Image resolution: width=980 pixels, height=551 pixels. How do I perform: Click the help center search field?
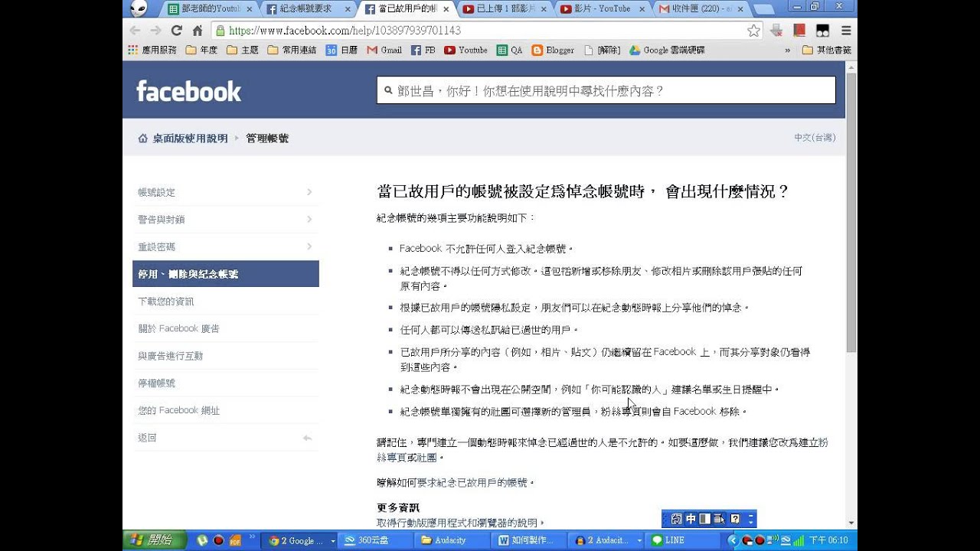coord(606,90)
